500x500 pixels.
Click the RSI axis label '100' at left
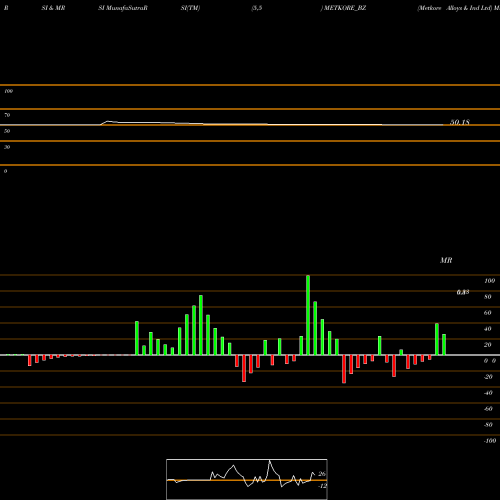coord(8,91)
